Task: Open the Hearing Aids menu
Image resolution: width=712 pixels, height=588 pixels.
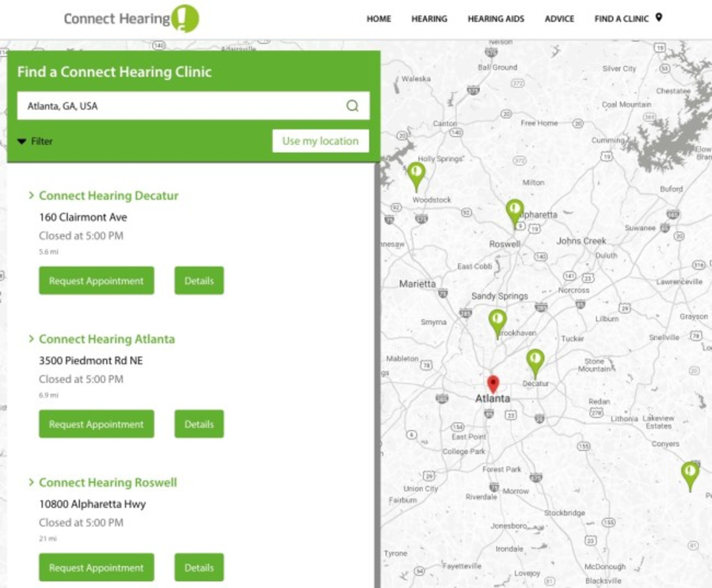Action: pyautogui.click(x=496, y=19)
